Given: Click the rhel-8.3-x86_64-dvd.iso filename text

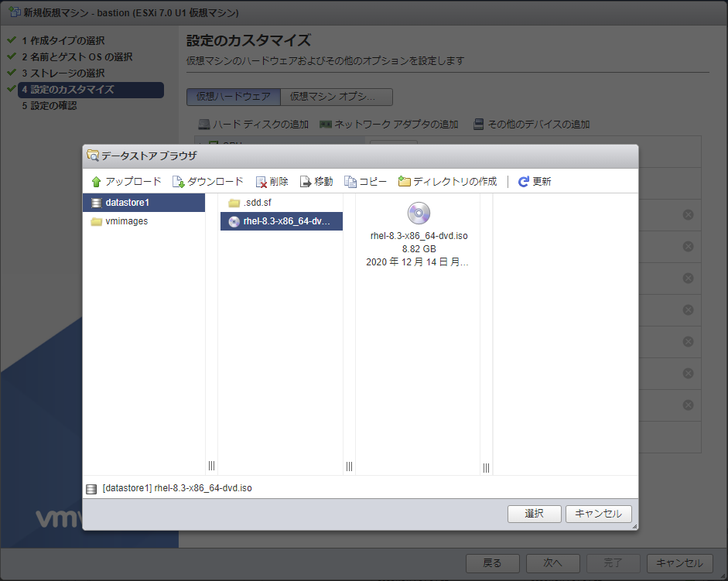Looking at the screenshot, I should coord(419,236).
